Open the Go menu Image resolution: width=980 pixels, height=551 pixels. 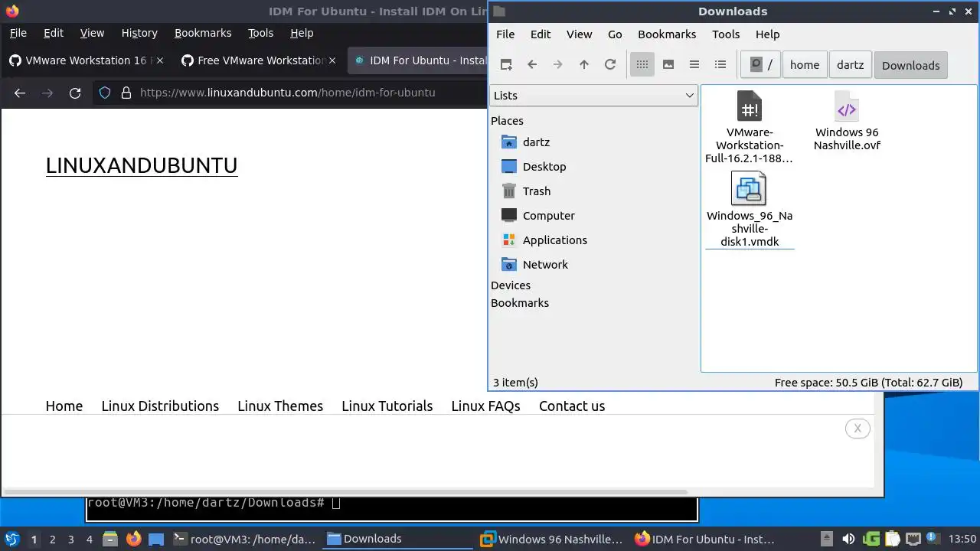point(615,34)
